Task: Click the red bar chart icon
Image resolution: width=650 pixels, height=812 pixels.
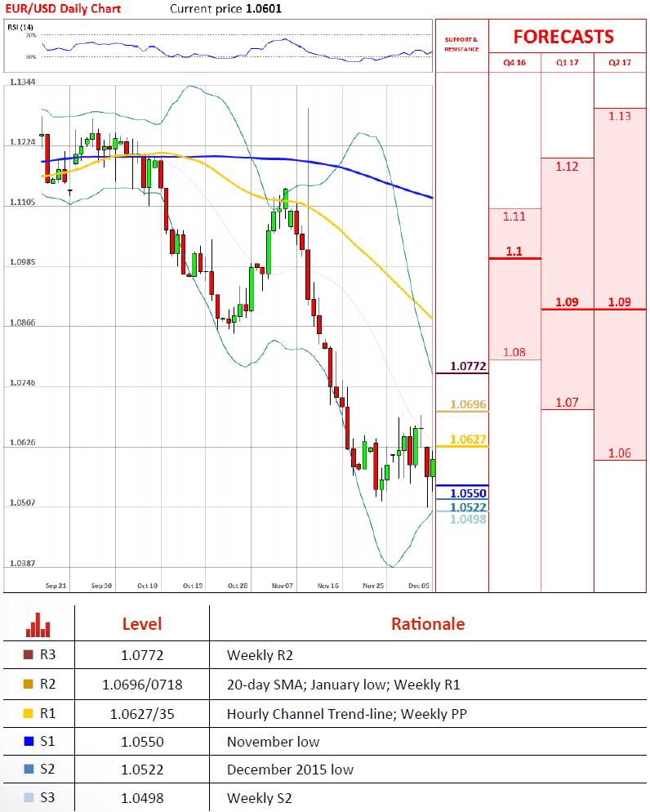Action: click(38, 625)
